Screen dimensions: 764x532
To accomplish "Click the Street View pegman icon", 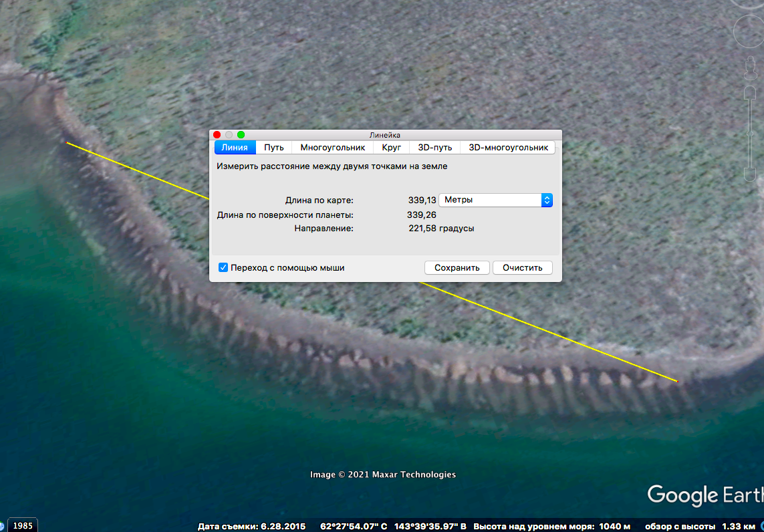I will [751, 70].
